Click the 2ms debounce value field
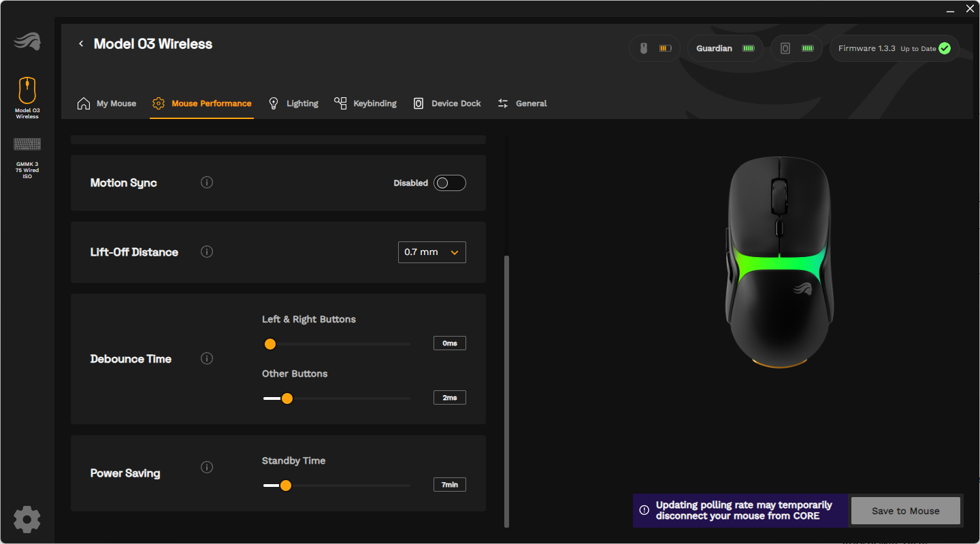The image size is (980, 544). [x=450, y=398]
